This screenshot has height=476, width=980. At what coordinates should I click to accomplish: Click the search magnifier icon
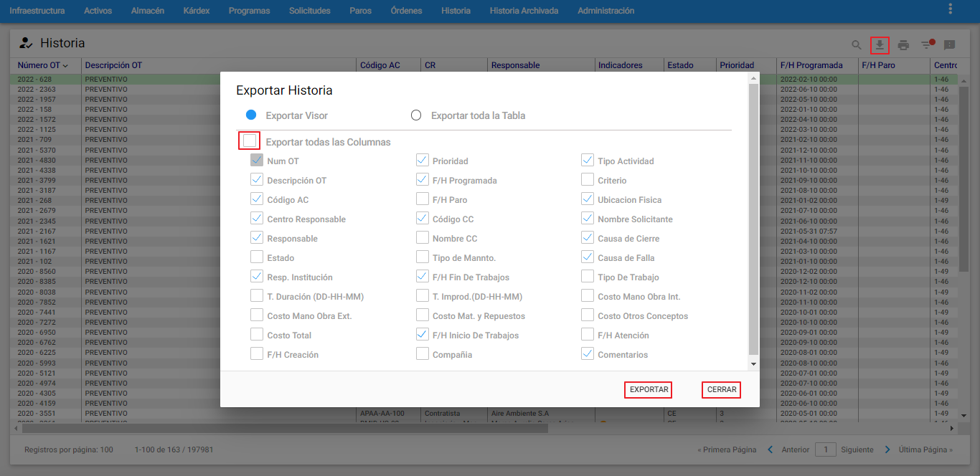(x=857, y=44)
